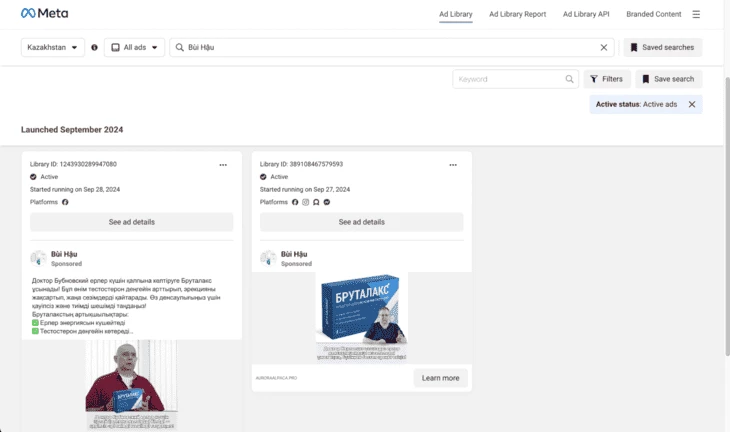This screenshot has width=730, height=432.
Task: Click Bùi Hậu name in first ad
Action: click(x=64, y=254)
